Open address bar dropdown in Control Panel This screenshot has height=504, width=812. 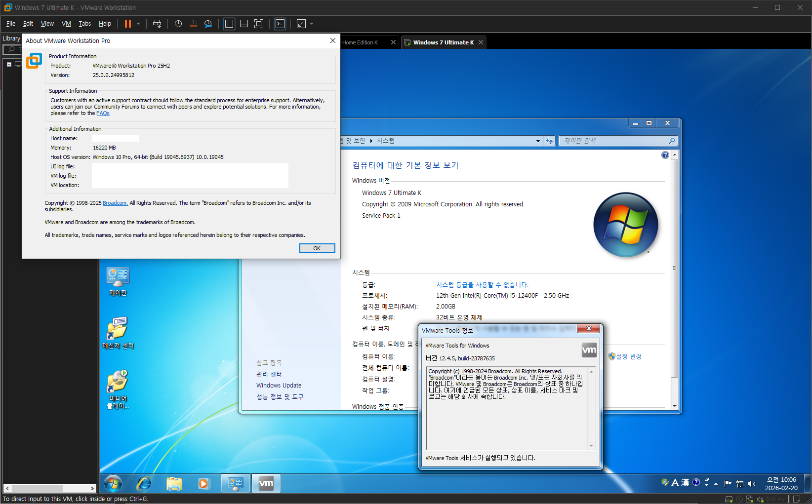point(538,141)
